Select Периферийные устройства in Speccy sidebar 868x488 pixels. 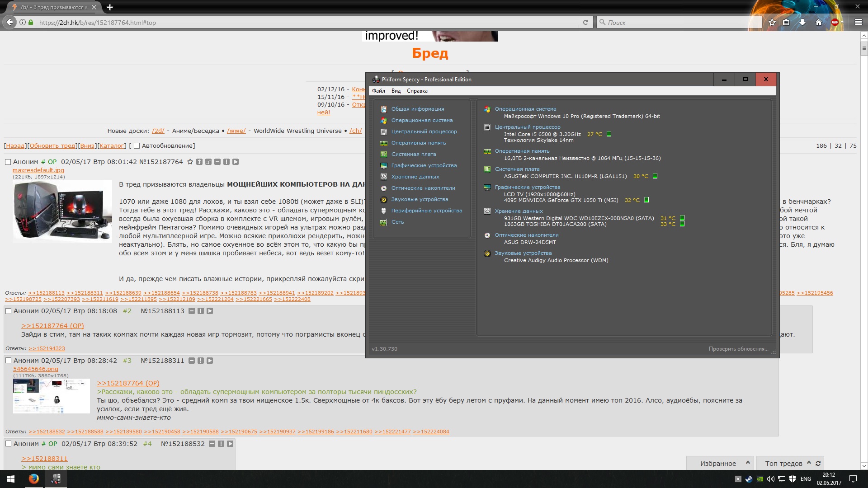[x=427, y=211]
